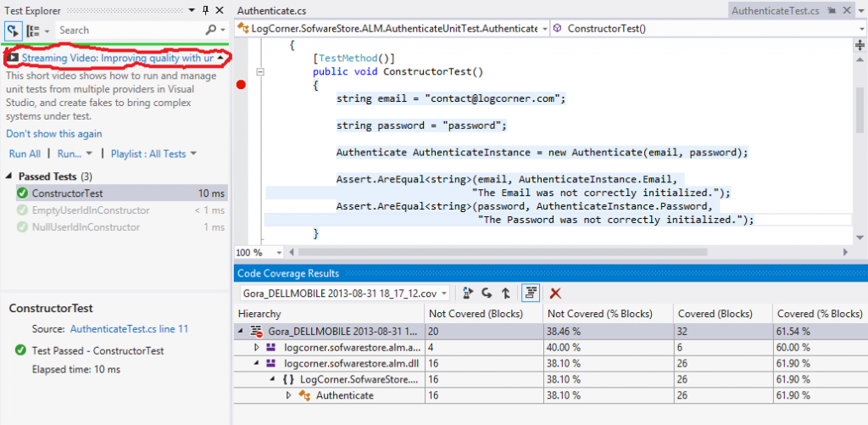Image resolution: width=868 pixels, height=425 pixels.
Task: Click green check icon beside NullUserIdInConstructor
Action: click(23, 227)
